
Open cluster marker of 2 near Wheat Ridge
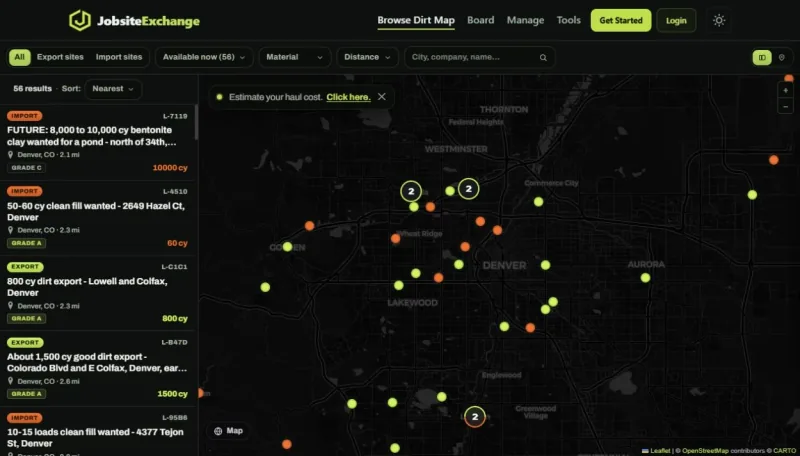click(x=411, y=191)
